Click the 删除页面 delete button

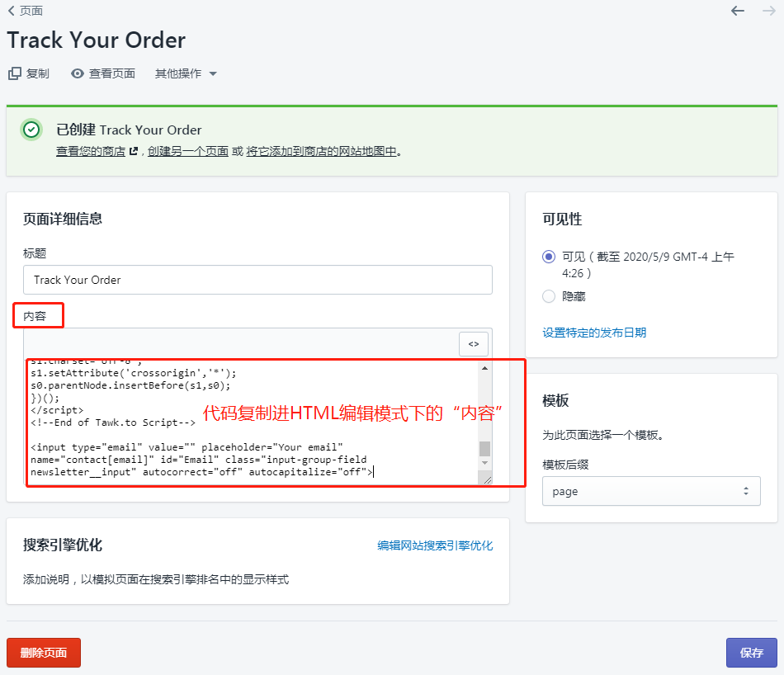43,653
